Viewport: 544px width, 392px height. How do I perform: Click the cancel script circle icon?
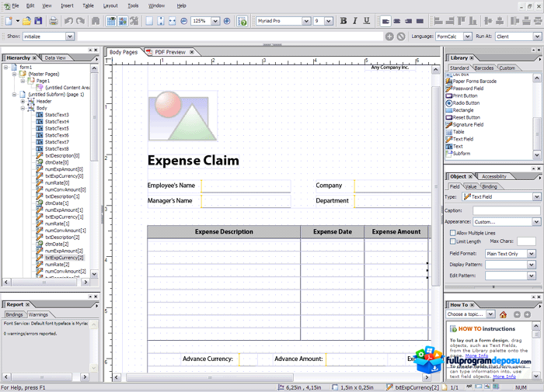(x=401, y=36)
